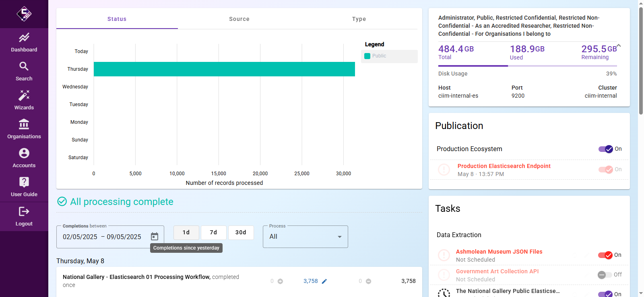Select the 7d completions range button
The height and width of the screenshot is (297, 644).
213,233
